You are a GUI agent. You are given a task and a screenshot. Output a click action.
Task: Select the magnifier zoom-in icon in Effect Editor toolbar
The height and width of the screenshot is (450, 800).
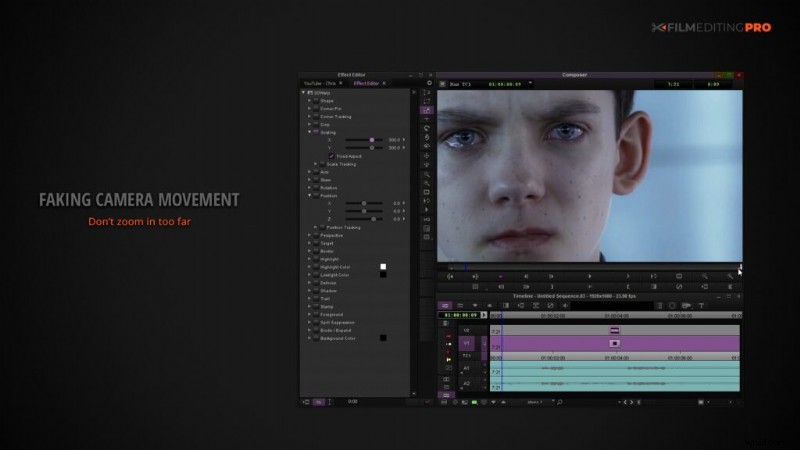point(427,174)
